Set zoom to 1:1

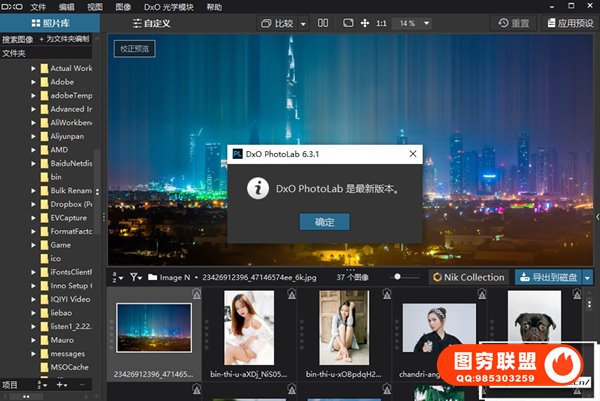click(x=381, y=22)
